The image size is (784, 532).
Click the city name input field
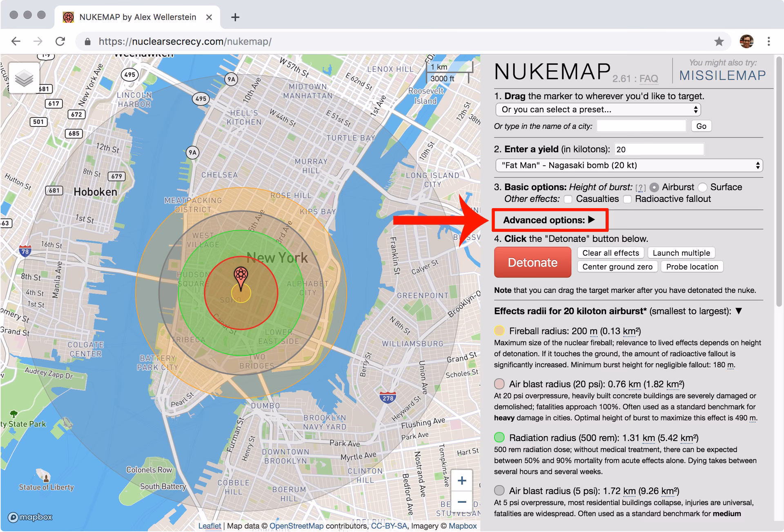click(641, 126)
